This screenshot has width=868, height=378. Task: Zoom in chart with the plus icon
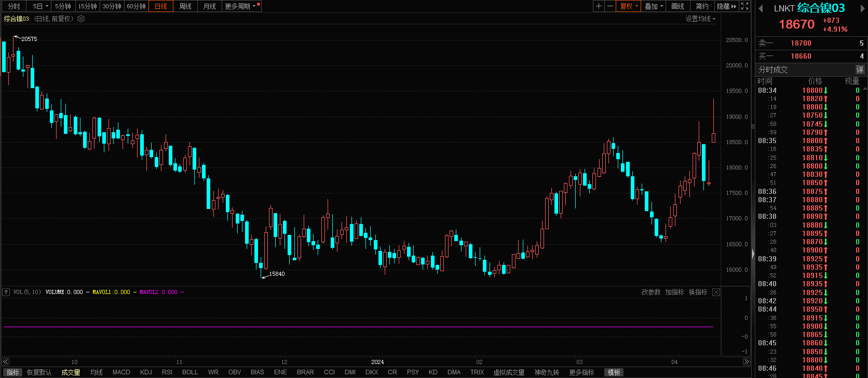(x=599, y=6)
